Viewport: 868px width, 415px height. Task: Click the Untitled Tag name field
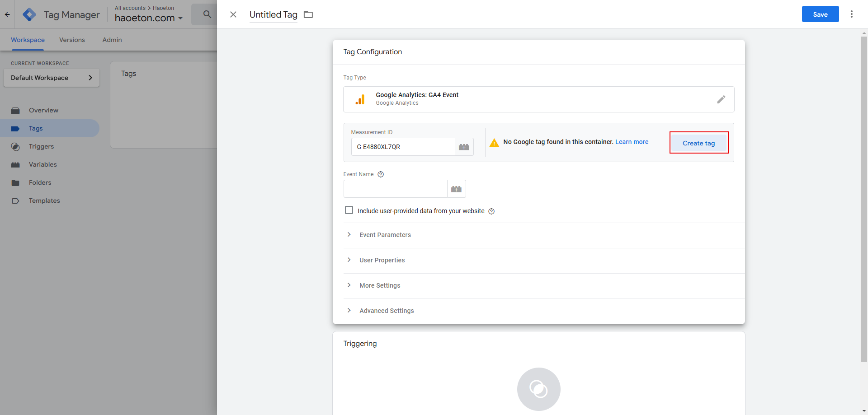tap(274, 14)
